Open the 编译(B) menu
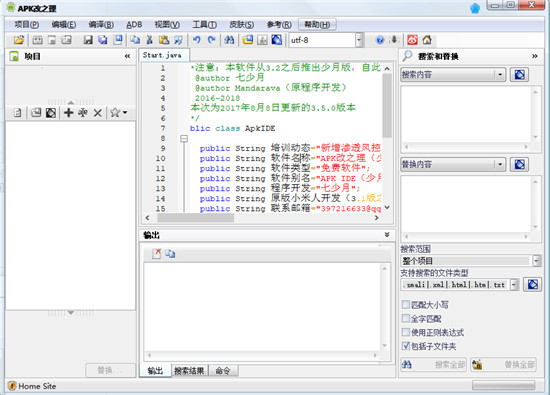This screenshot has width=550, height=395. coord(101,25)
